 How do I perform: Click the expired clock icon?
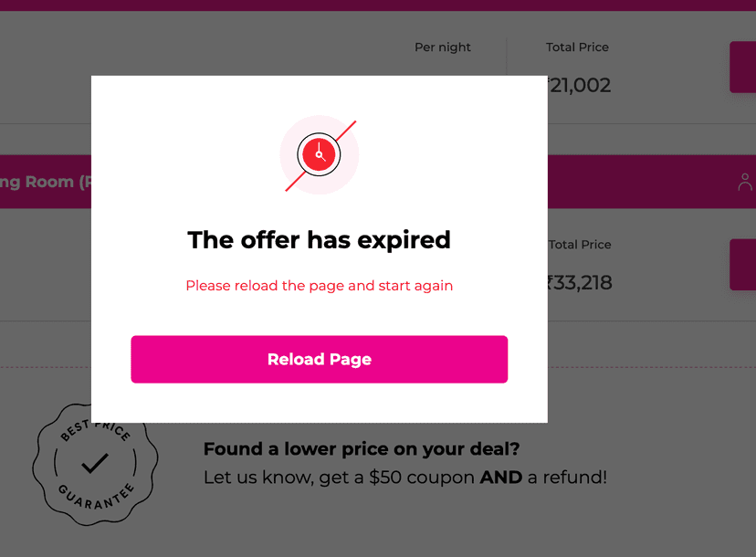click(319, 155)
